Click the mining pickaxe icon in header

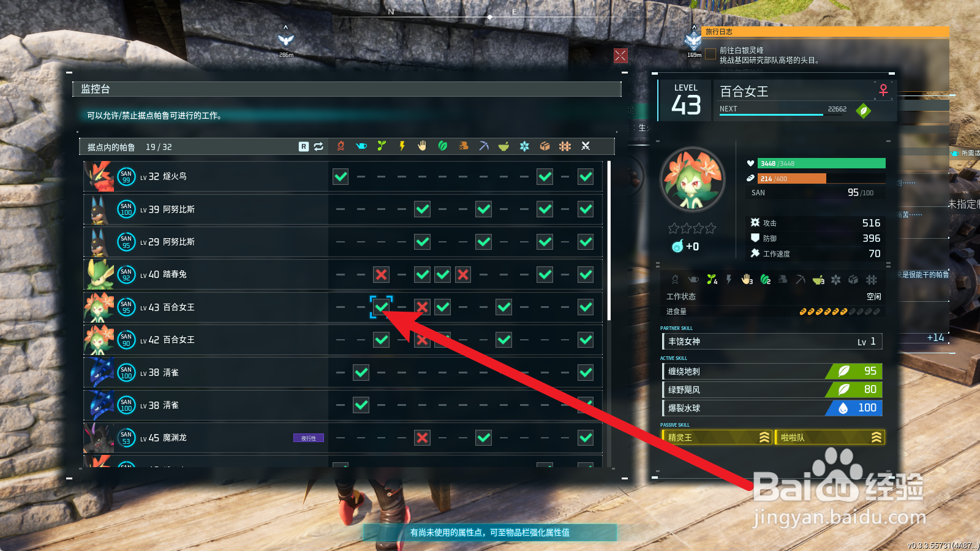click(483, 146)
